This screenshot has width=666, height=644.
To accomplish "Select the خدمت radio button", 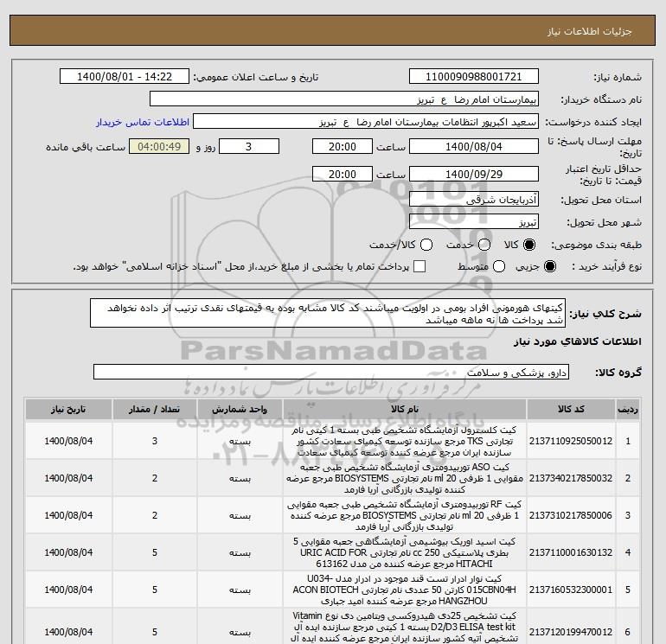I will (x=484, y=245).
